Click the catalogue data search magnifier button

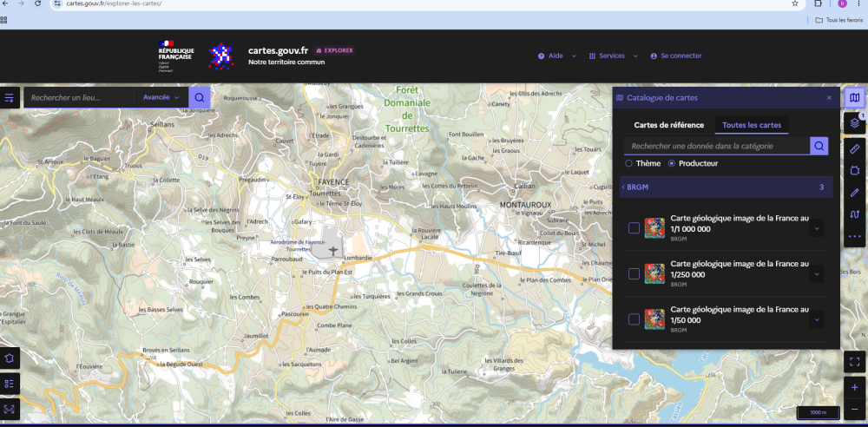click(x=819, y=146)
